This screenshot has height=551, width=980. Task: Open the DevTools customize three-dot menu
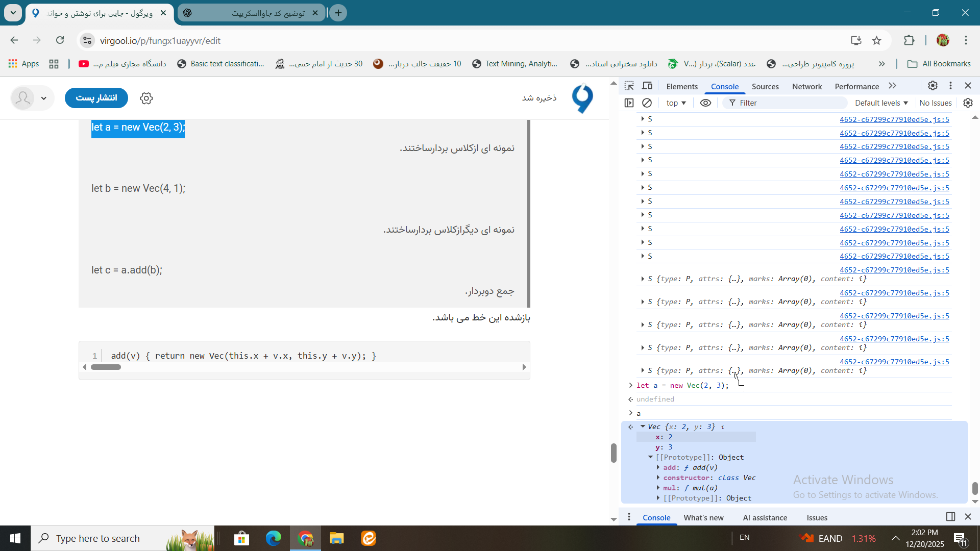[950, 86]
